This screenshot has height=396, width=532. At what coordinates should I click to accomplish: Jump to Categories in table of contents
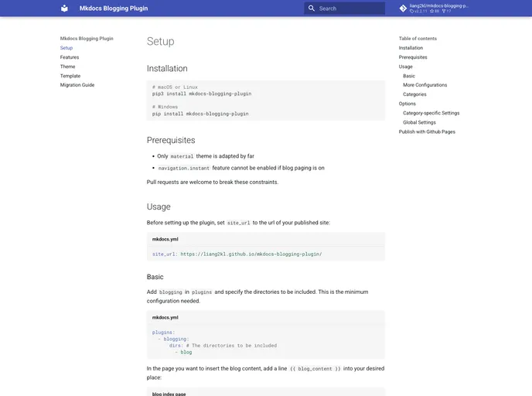(414, 94)
